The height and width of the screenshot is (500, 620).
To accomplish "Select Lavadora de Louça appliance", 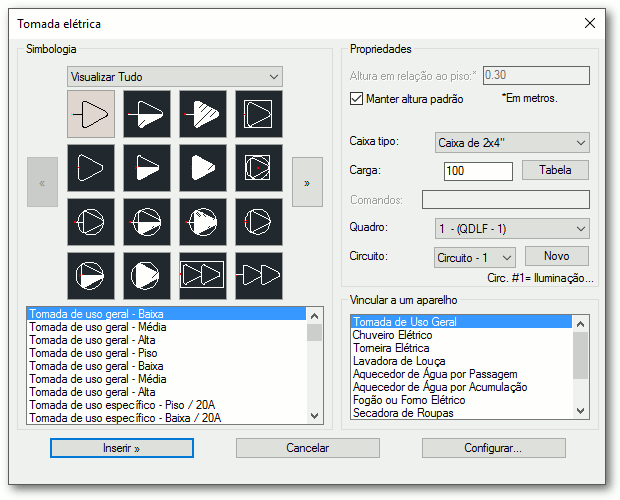I will [x=461, y=361].
